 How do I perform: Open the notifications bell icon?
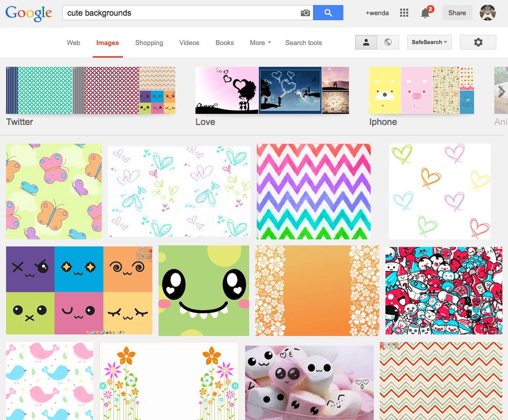(x=425, y=13)
